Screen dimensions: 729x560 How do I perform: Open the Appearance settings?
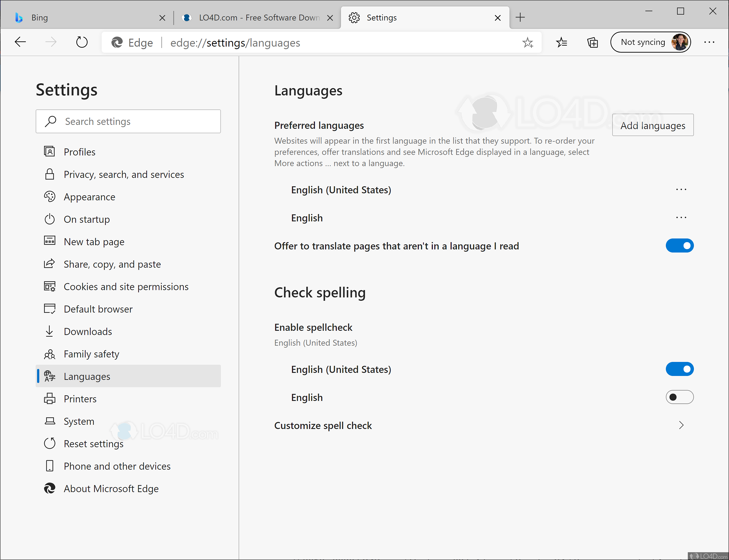[x=89, y=197]
